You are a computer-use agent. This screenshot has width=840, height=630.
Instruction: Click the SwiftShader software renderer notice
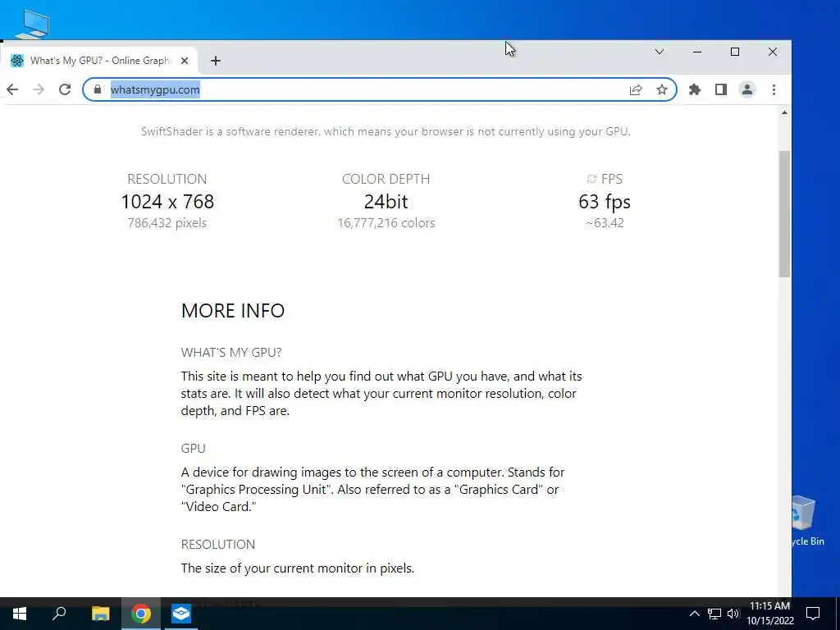point(386,132)
